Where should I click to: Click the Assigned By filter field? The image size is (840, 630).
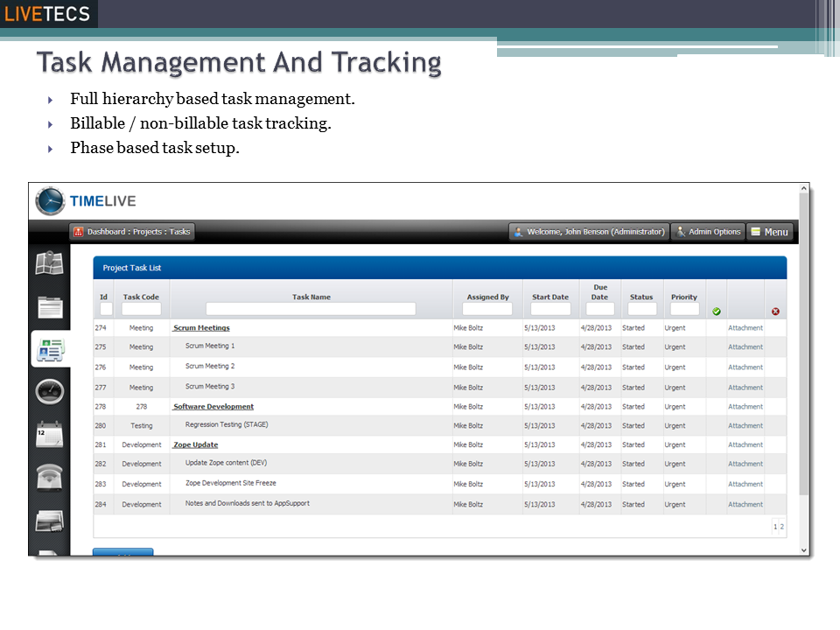[487, 309]
